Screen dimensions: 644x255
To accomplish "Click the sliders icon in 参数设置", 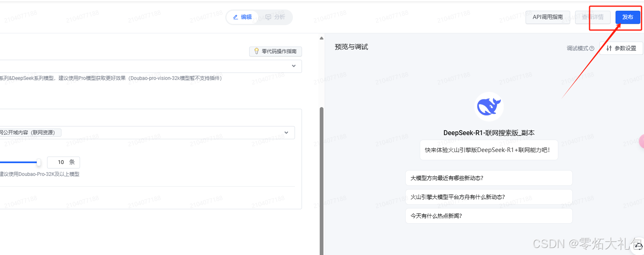I will click(x=609, y=48).
